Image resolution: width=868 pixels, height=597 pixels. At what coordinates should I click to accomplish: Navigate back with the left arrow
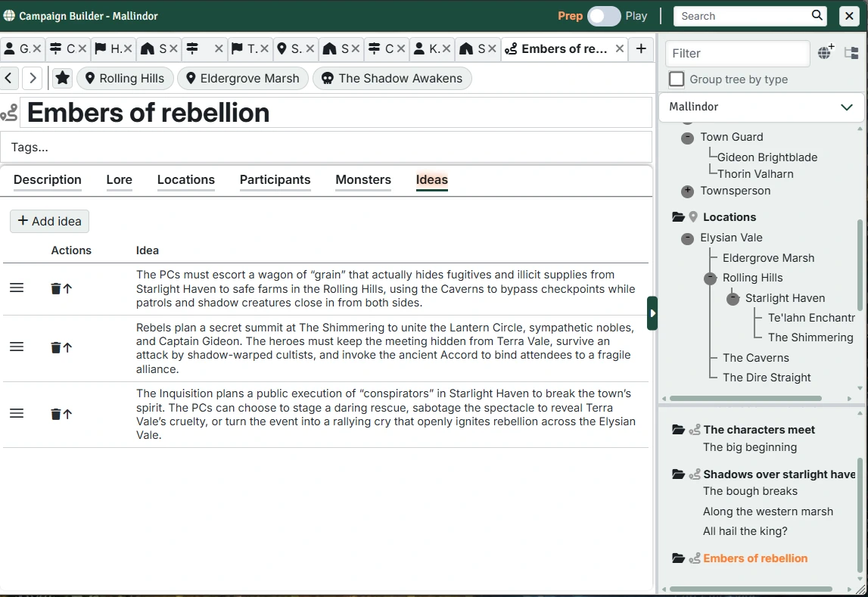[8, 78]
